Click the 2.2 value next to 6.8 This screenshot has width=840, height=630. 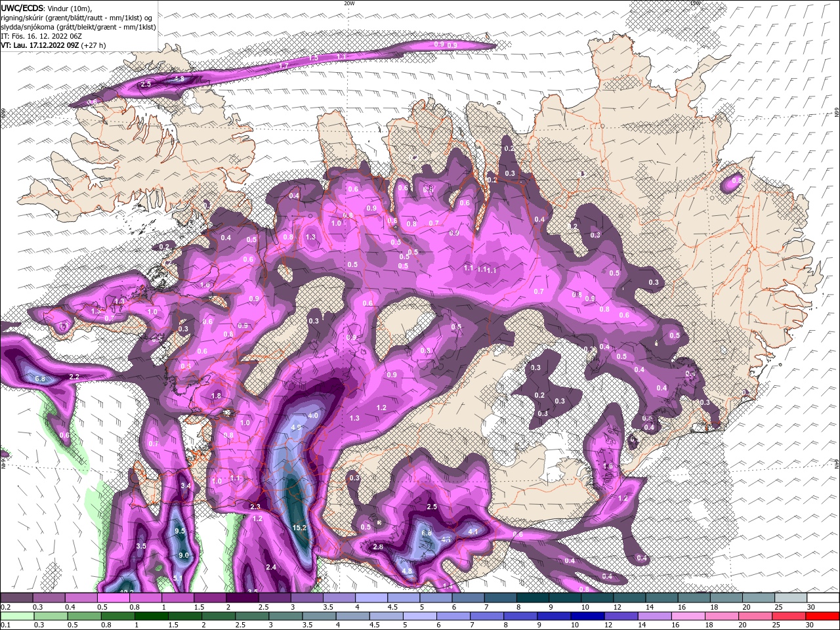[x=74, y=377]
